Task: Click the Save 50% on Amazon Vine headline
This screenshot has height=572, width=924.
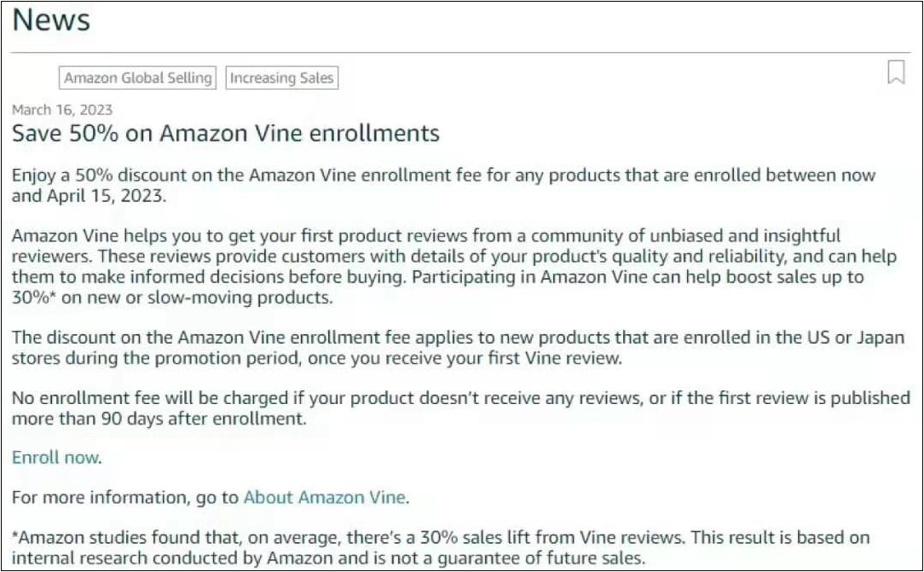Action: (226, 133)
